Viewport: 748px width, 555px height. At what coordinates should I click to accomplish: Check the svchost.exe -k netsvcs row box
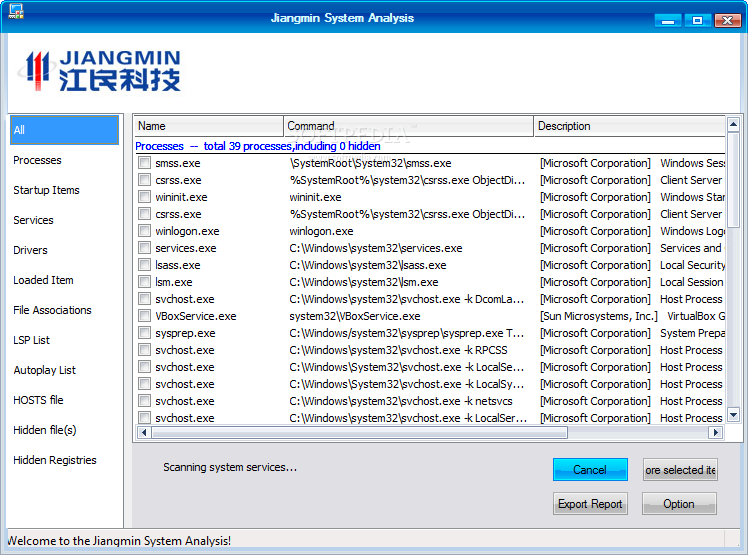(144, 401)
